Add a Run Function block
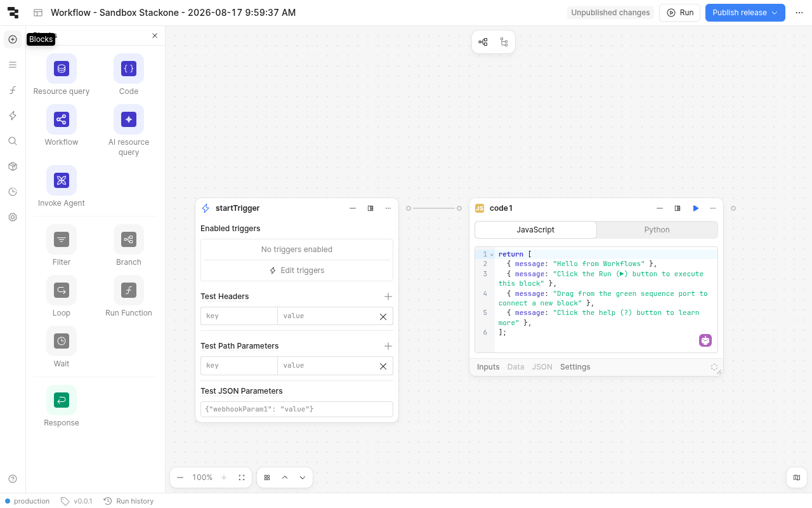 (129, 296)
